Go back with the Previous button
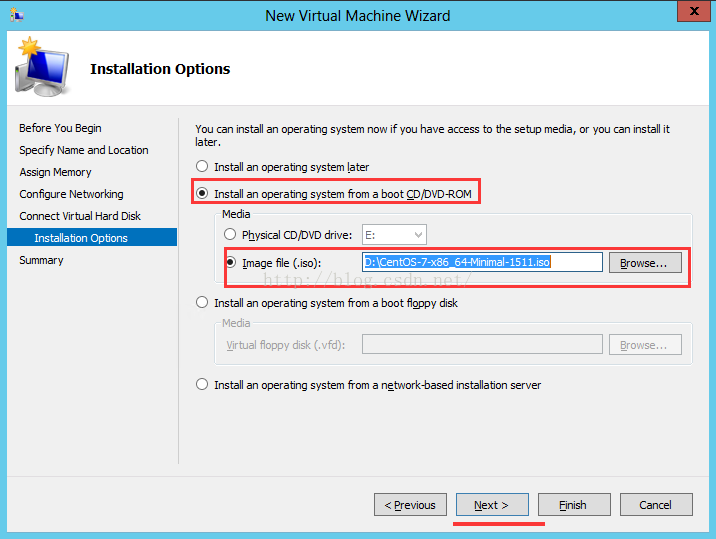716x539 pixels. [x=410, y=505]
